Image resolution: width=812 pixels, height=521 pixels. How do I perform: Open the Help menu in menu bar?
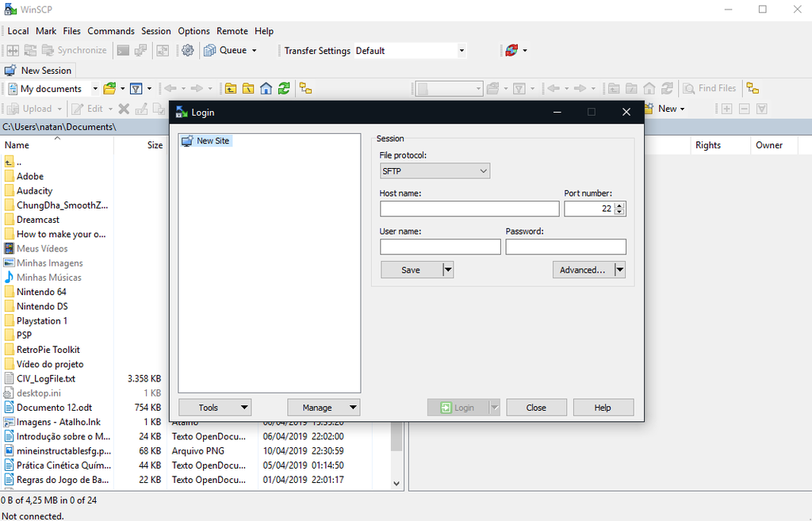click(264, 31)
